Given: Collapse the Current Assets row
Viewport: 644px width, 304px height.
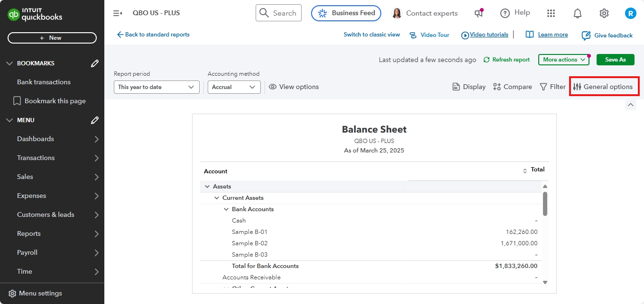Looking at the screenshot, I should 217,198.
